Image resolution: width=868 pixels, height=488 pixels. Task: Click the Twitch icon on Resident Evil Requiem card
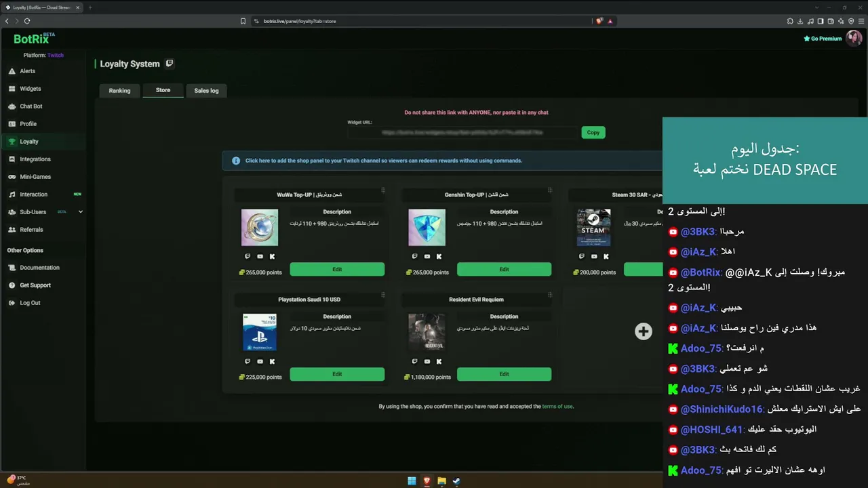point(414,361)
